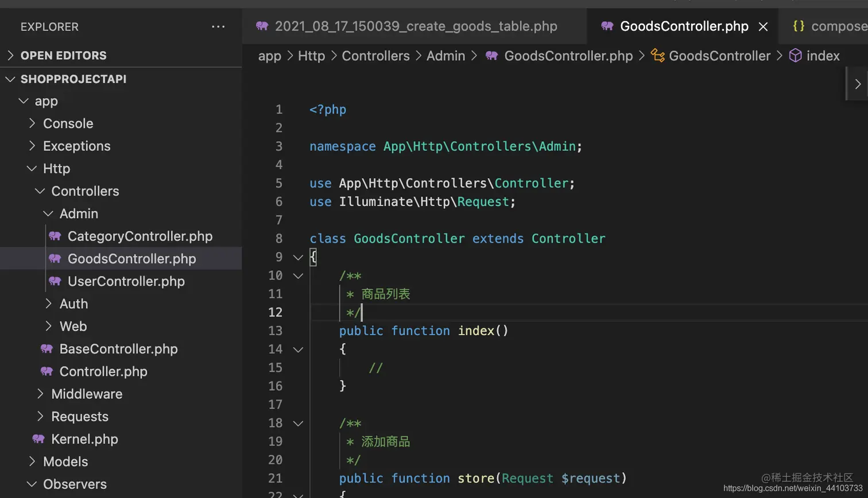868x498 pixels.
Task: Expand the Auth folder
Action: (49, 304)
